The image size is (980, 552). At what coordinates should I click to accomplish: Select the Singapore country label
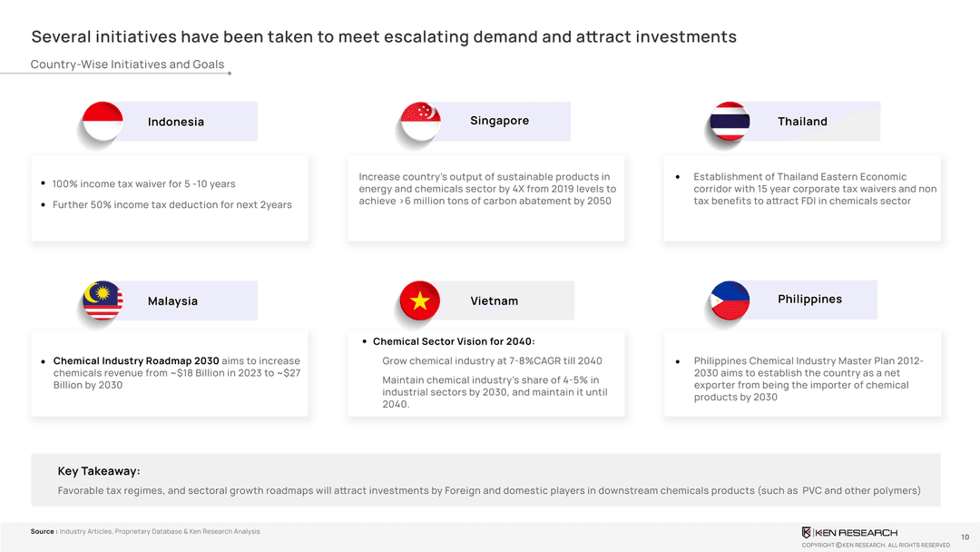pyautogui.click(x=499, y=121)
